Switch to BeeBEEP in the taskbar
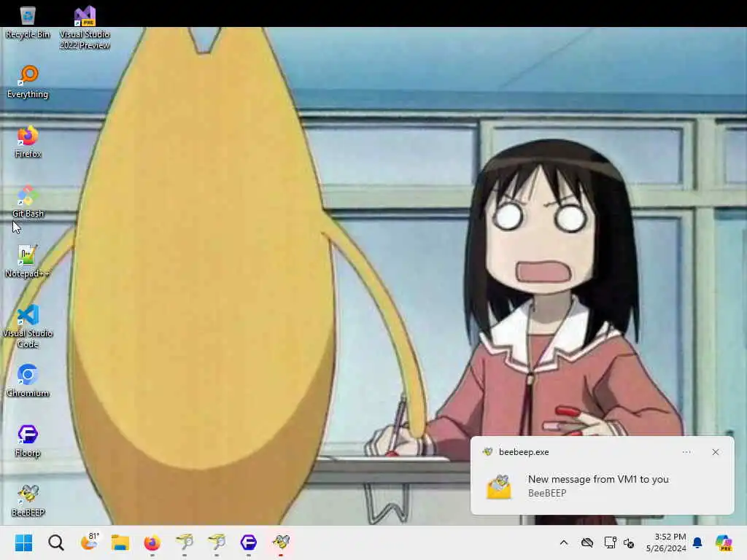747x560 pixels. click(281, 542)
